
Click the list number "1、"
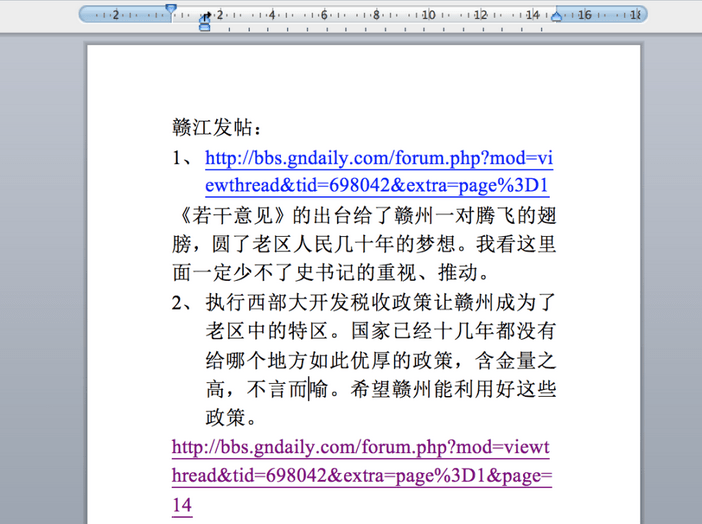click(x=185, y=158)
